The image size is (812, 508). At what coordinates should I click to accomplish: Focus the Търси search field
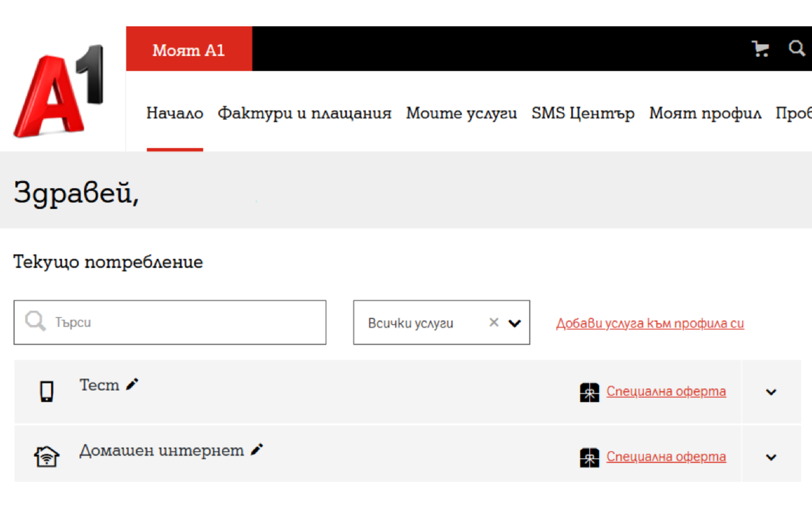pyautogui.click(x=188, y=322)
